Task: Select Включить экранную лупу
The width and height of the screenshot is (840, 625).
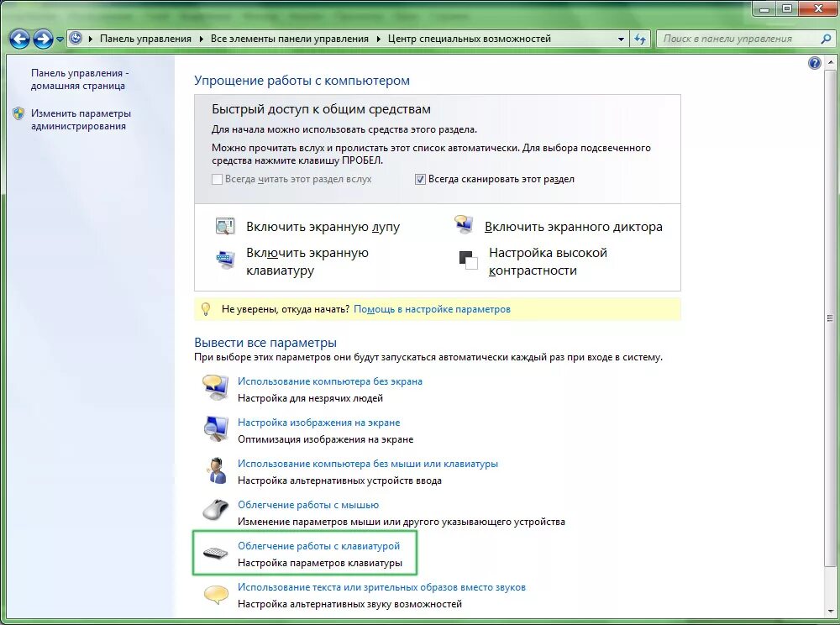Action: (323, 227)
